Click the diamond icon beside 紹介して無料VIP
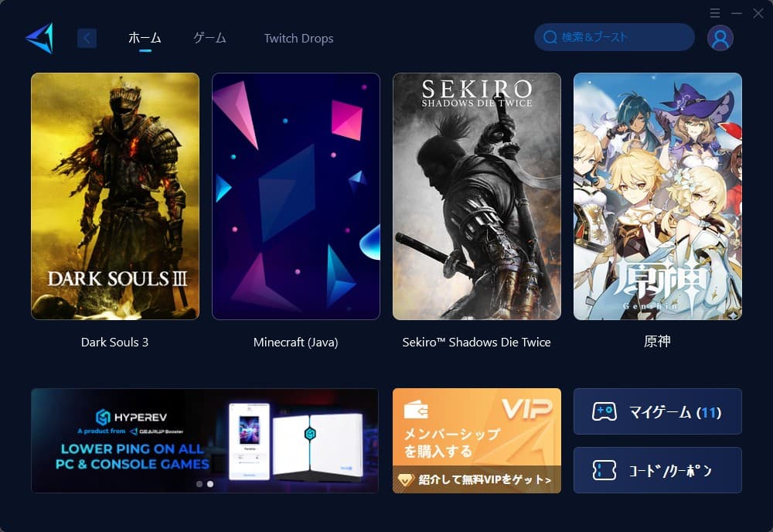The image size is (773, 532). (x=405, y=479)
